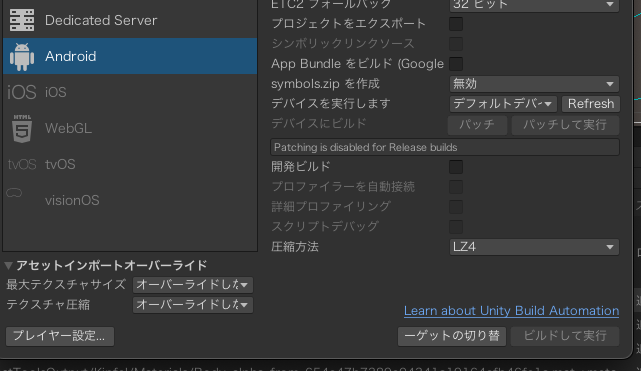The width and height of the screenshot is (641, 371).
Task: Toggle プロファイラーを自動接続 checkbox
Action: coord(456,187)
